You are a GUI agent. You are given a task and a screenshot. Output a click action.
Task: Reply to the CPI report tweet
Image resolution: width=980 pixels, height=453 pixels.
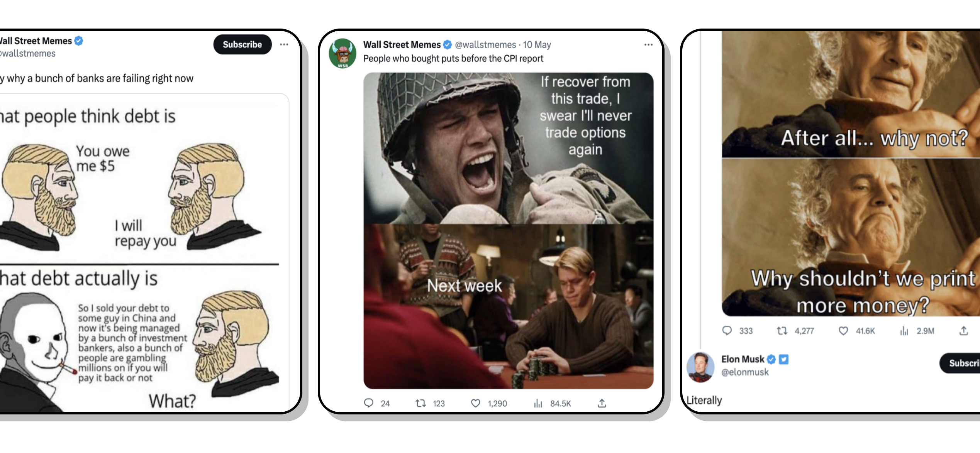point(369,403)
